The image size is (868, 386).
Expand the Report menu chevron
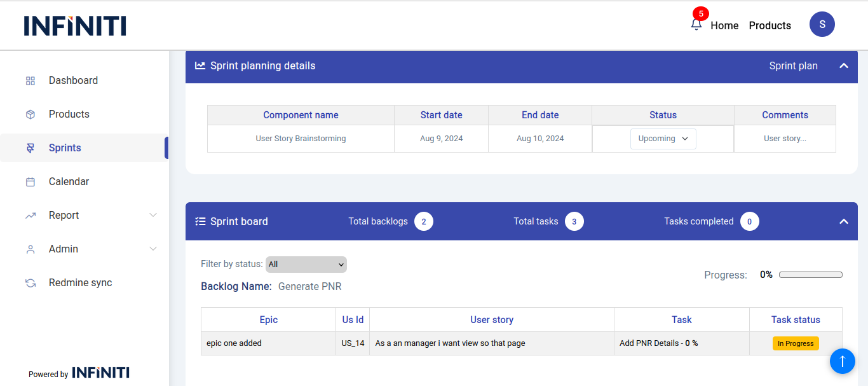point(153,216)
